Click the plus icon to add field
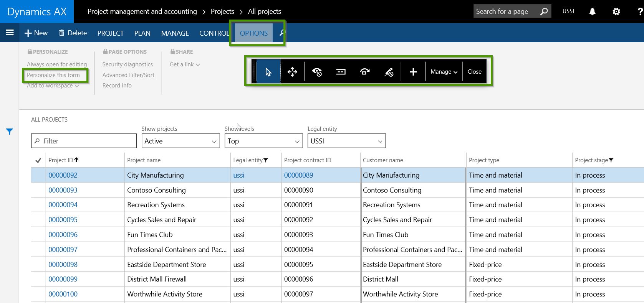This screenshot has height=303, width=644. [x=413, y=72]
